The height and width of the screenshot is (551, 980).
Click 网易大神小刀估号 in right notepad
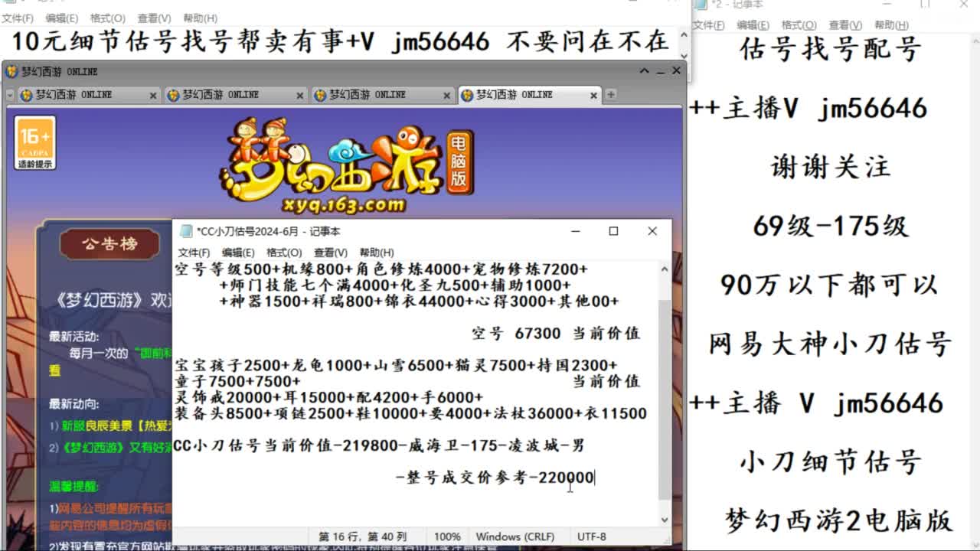(x=831, y=344)
